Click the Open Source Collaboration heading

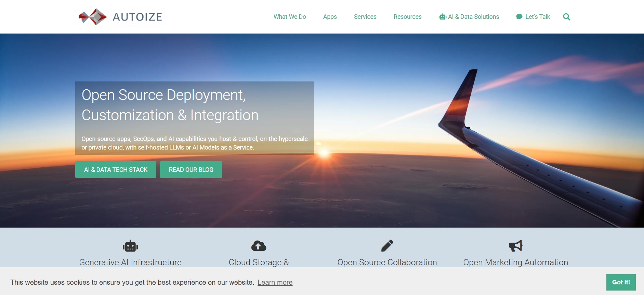pyautogui.click(x=387, y=262)
